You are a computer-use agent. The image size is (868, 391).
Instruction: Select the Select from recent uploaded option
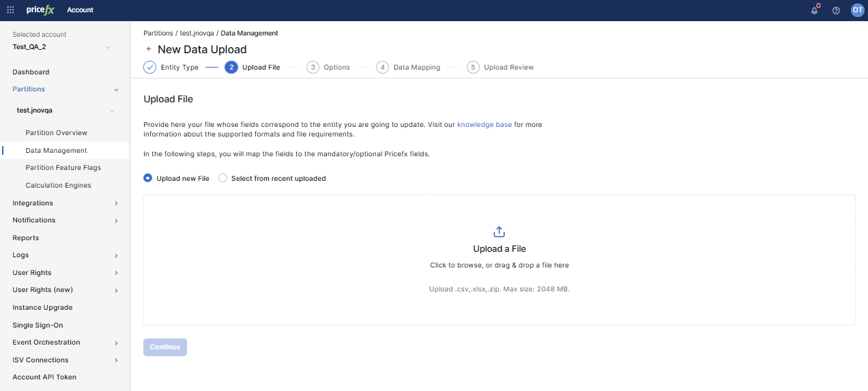222,178
